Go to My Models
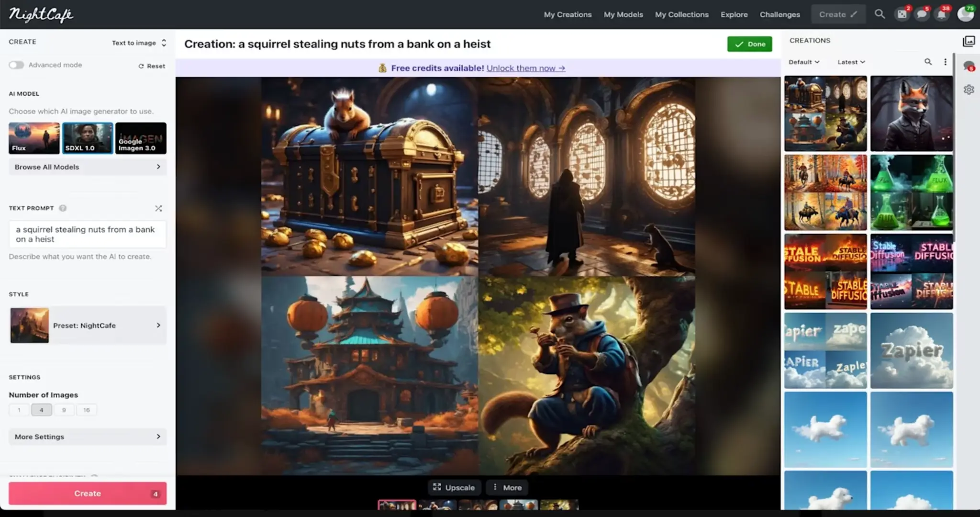The height and width of the screenshot is (517, 980). tap(623, 14)
